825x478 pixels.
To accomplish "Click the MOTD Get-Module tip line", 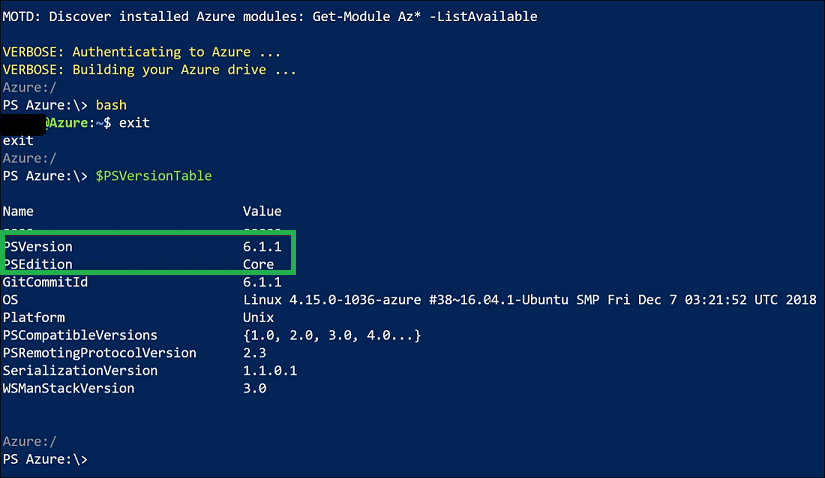I will coord(270,16).
